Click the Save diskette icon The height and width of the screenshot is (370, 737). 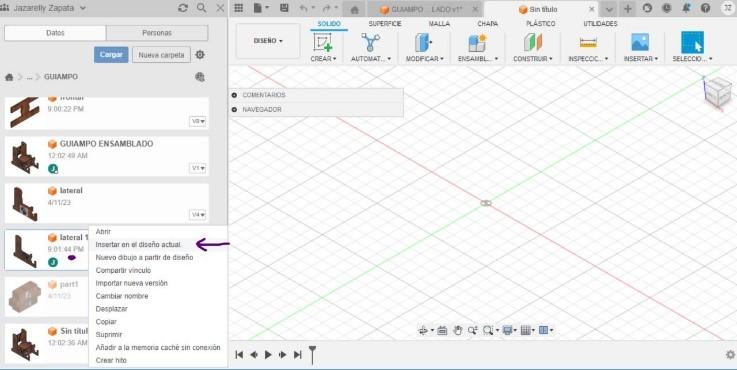tap(284, 8)
